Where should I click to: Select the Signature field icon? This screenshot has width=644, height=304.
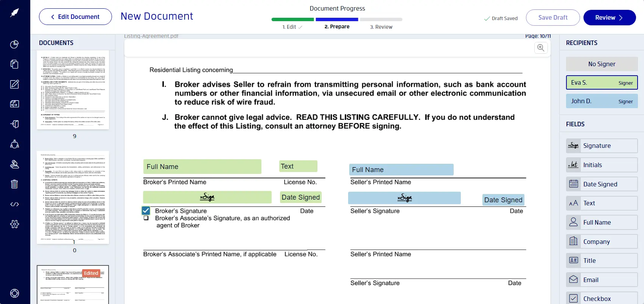[573, 146]
